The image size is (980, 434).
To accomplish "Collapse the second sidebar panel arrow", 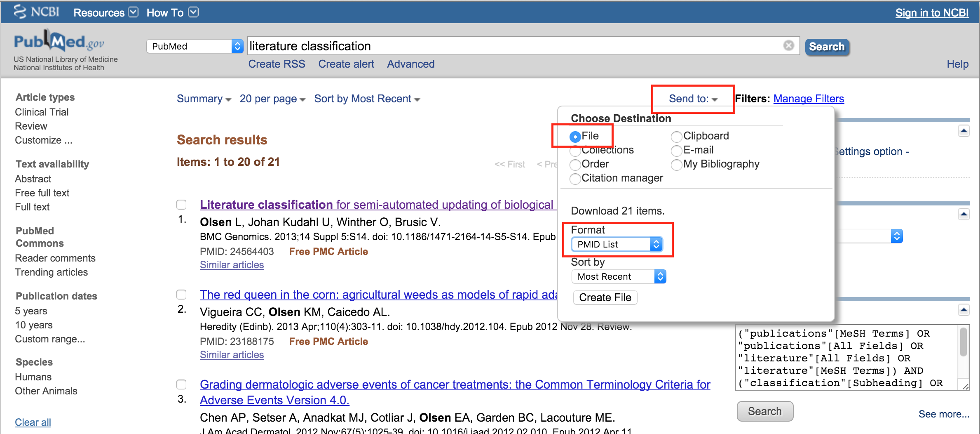I will pos(964,214).
